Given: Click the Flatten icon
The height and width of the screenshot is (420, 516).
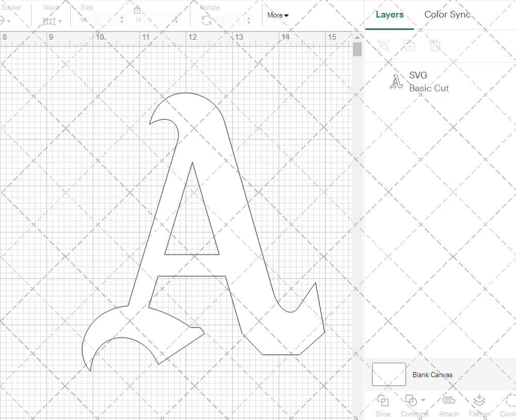Looking at the screenshot, I should (479, 401).
